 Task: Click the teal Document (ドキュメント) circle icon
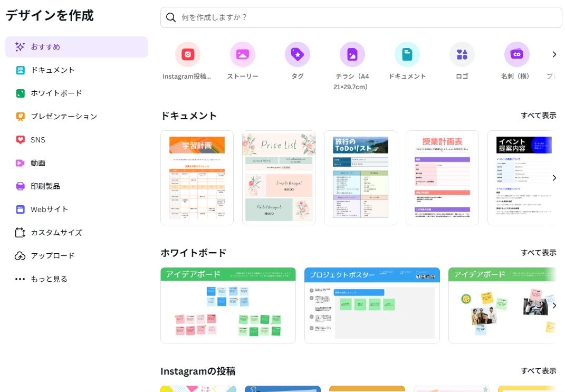coord(407,54)
